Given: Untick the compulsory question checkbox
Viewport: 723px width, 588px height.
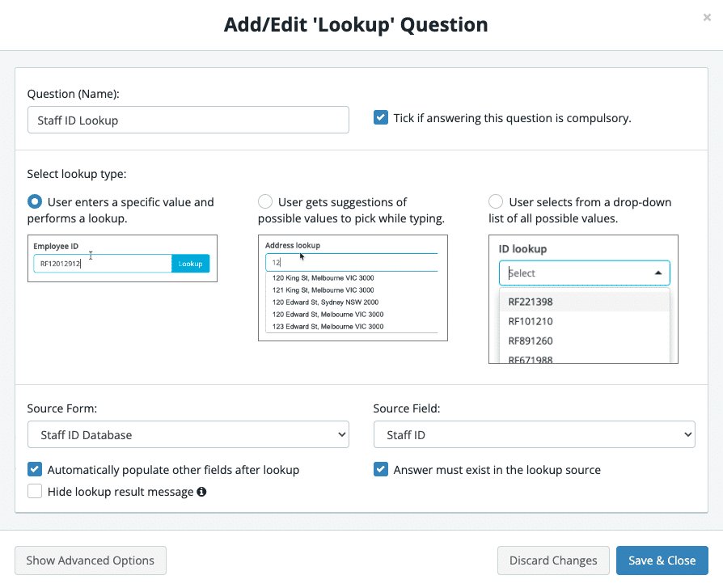Looking at the screenshot, I should 381,117.
